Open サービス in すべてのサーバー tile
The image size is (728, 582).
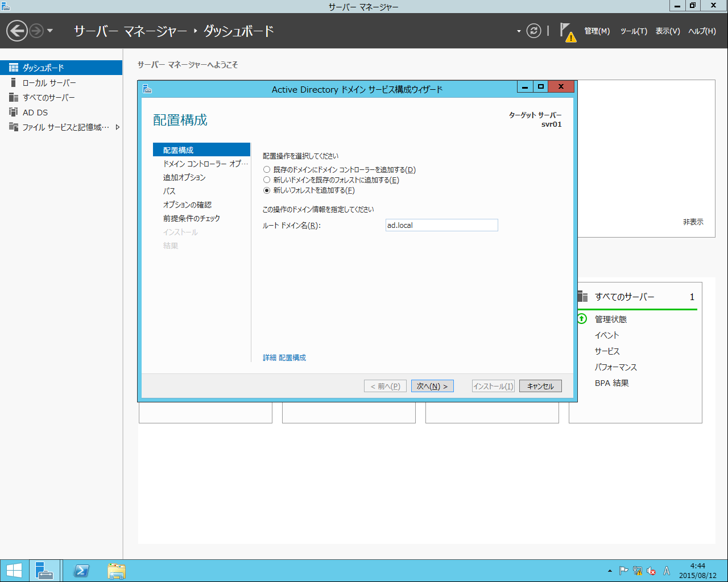tap(607, 351)
